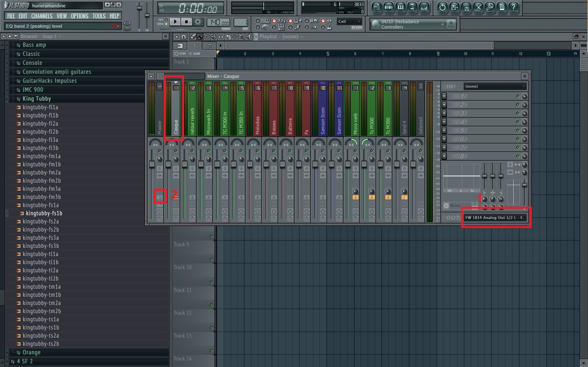Image resolution: width=588 pixels, height=367 pixels.
Task: Click the Undo icon in top toolbar
Action: tap(442, 7)
